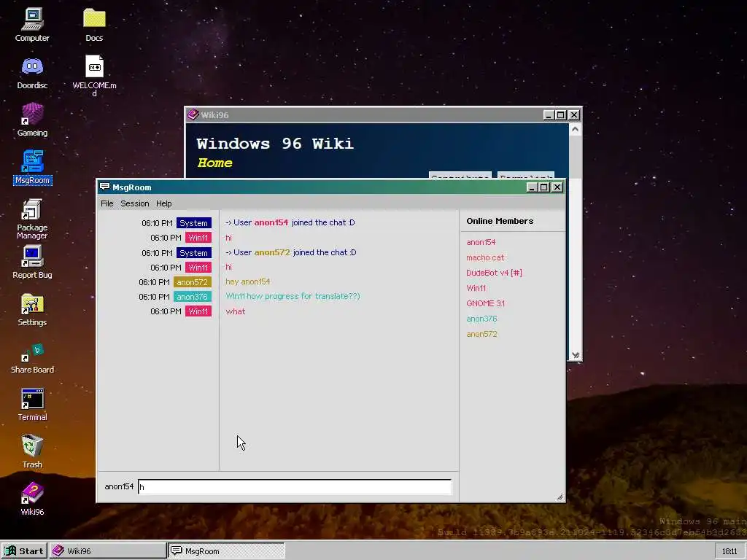The image size is (747, 560).
Task: Minimize the MsgRoom window
Action: [x=532, y=187]
